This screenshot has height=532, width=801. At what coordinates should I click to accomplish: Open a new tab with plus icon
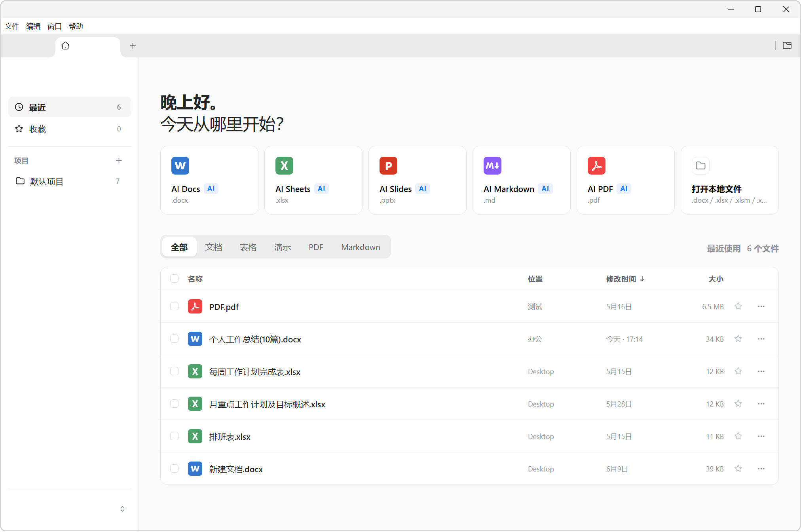pos(133,46)
